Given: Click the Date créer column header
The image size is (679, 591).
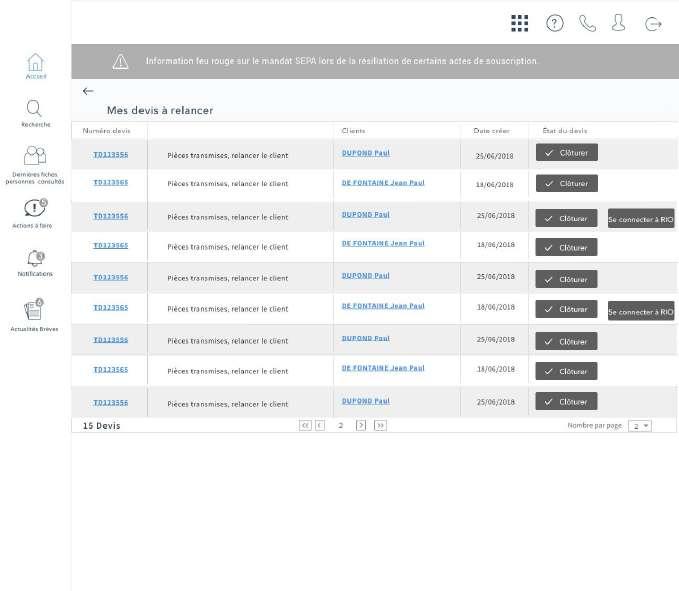Looking at the screenshot, I should click(491, 131).
